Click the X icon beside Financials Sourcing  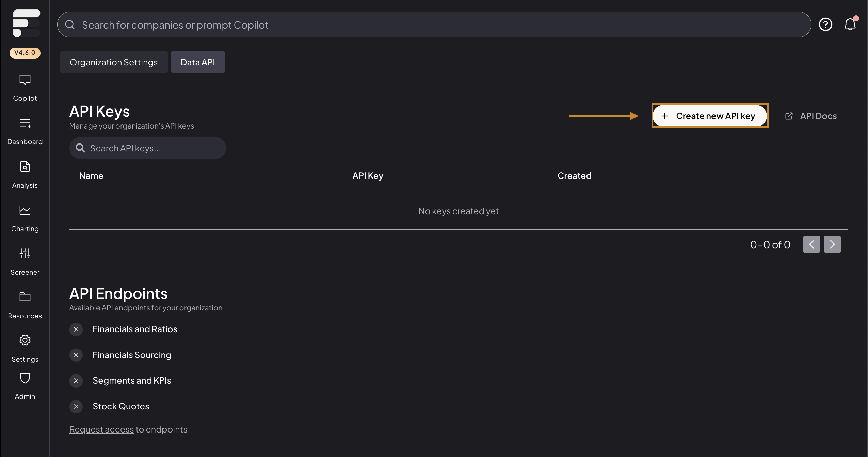coord(76,355)
